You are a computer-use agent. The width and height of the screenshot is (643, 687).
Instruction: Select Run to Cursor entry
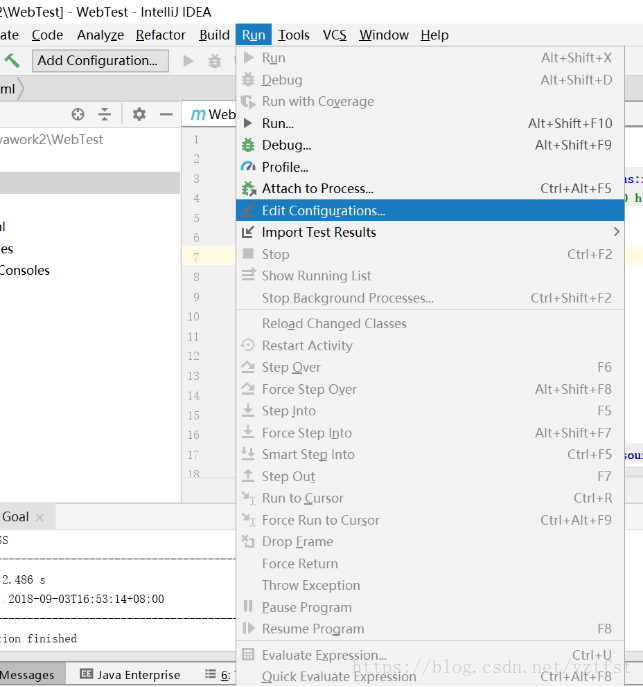coord(430,498)
